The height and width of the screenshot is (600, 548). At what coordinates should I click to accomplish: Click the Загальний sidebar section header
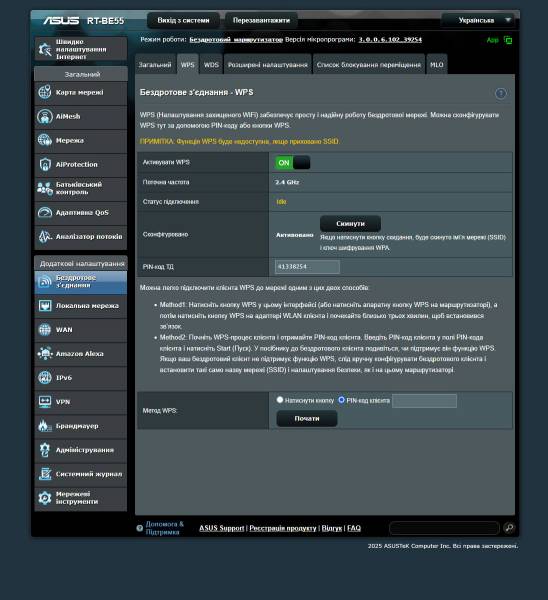[x=81, y=74]
